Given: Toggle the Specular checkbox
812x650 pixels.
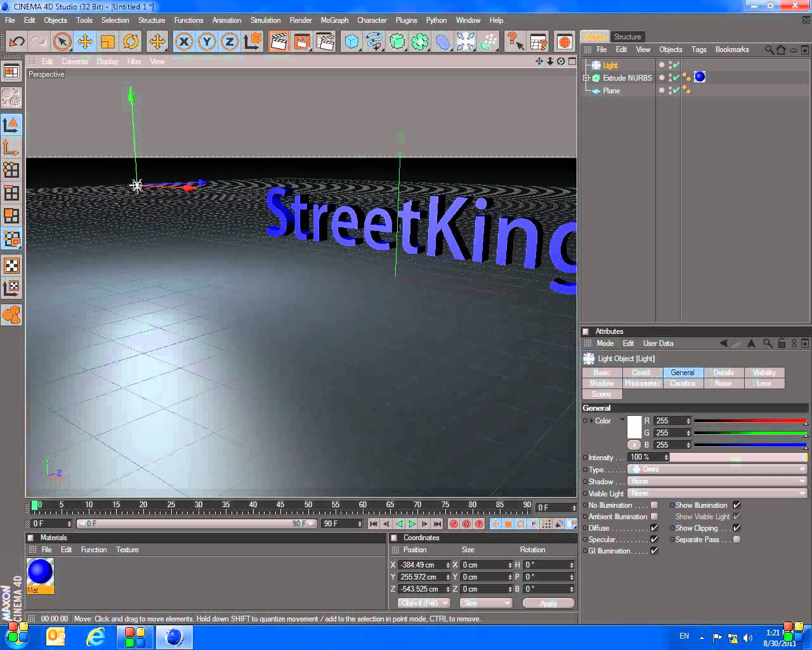Looking at the screenshot, I should coord(654,540).
